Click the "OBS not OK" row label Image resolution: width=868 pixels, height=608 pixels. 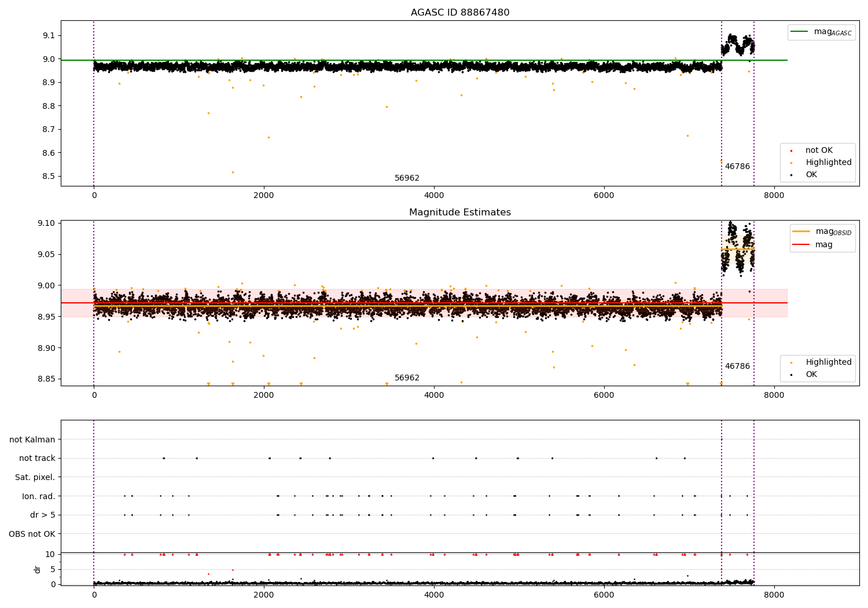[32, 534]
